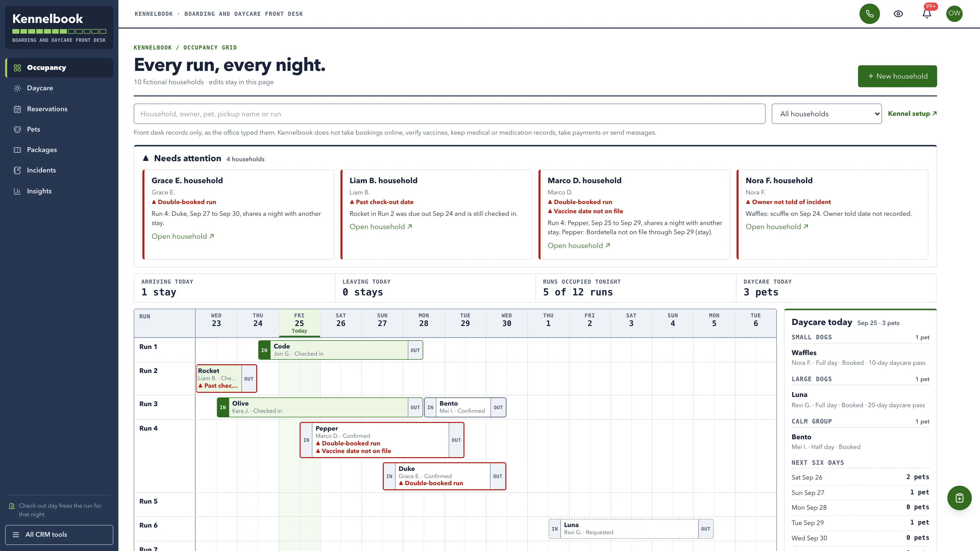Click the hamburger icon on All CRM tools
This screenshot has height=551, width=980.
[x=16, y=535]
